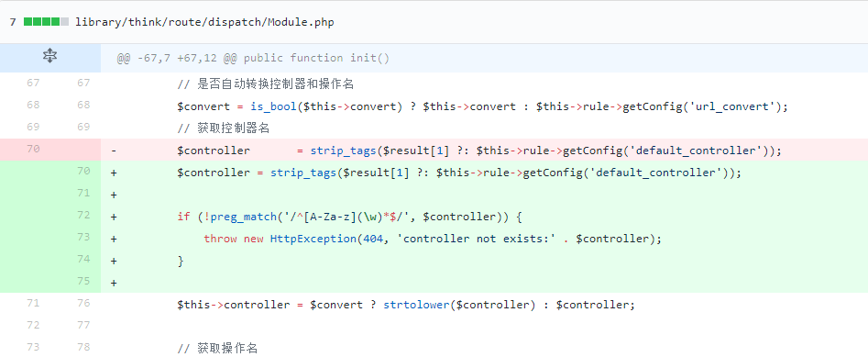Expand hidden lines above the hunk
Viewport: 868px width, 357px height.
coord(49,55)
